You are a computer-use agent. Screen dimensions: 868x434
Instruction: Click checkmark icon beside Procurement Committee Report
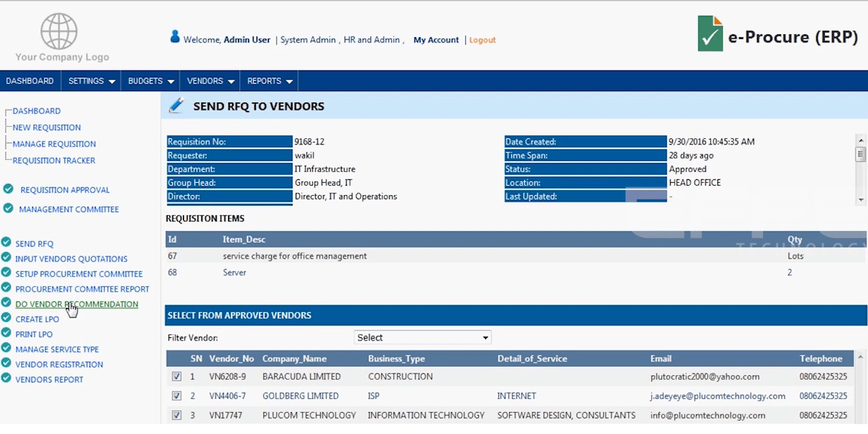[6, 288]
